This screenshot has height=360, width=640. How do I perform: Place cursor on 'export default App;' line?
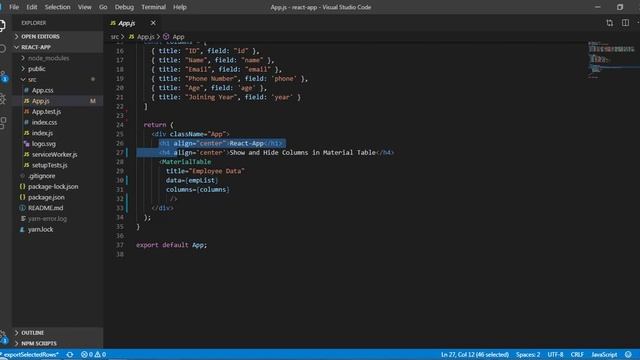171,245
